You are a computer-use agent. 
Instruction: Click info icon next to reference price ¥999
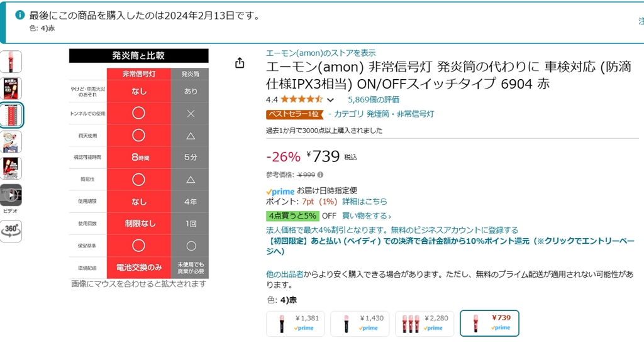320,175
